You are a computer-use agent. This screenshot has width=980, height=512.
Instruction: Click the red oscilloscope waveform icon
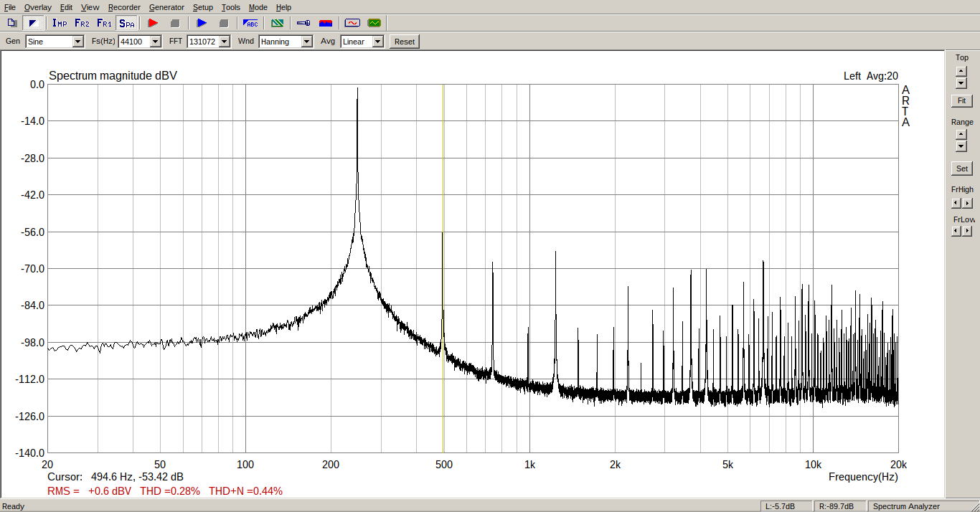352,23
